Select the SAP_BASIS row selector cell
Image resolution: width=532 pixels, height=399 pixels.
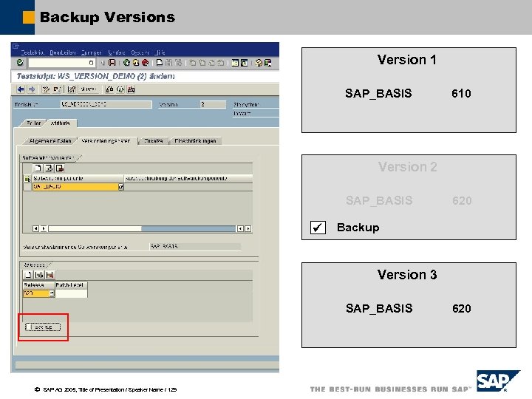tap(27, 187)
